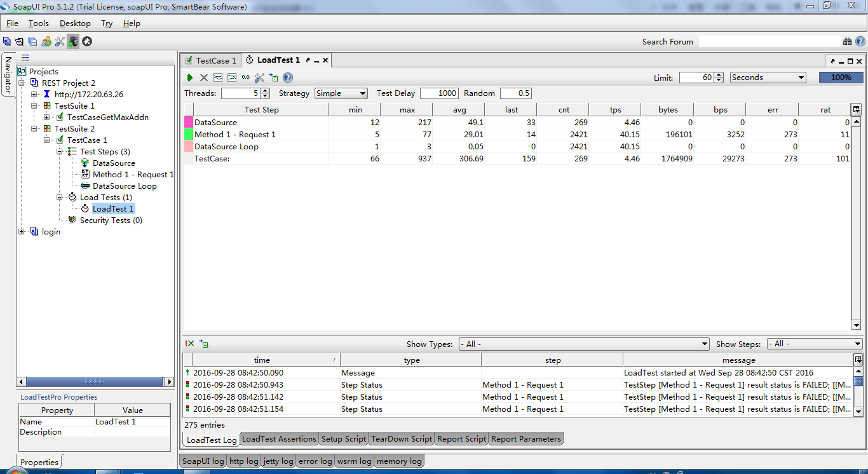Open the community forum people icon
The height and width of the screenshot is (474, 868).
click(46, 41)
